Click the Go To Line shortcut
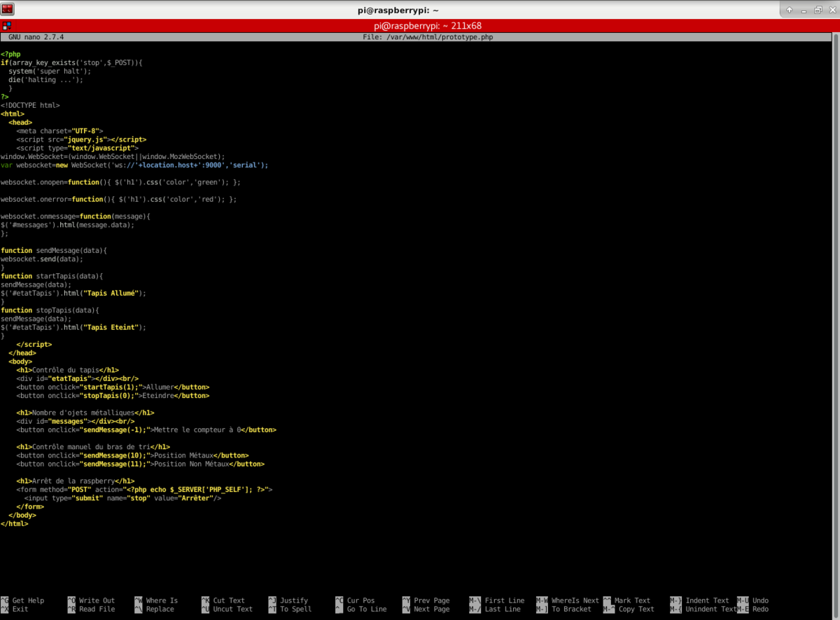 pos(367,609)
